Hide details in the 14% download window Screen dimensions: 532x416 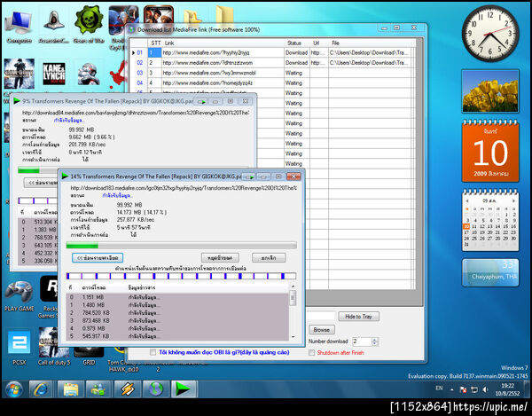98,258
